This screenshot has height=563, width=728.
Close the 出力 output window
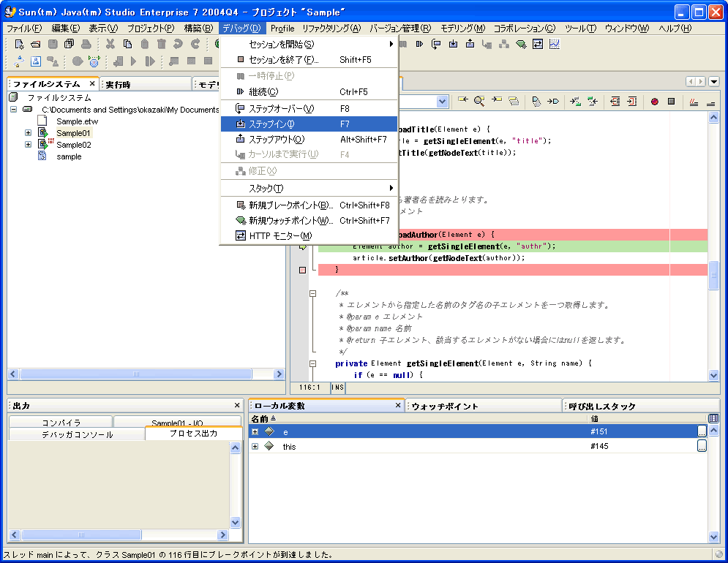[x=237, y=405]
